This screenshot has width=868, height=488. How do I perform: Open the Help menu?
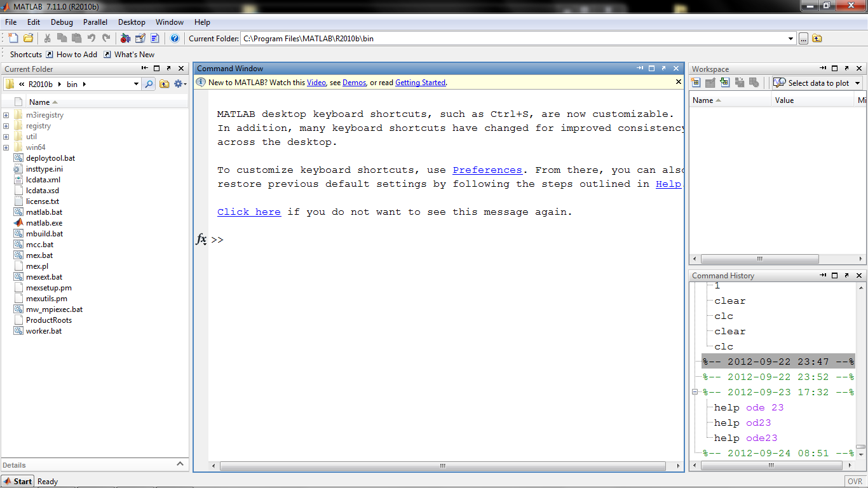(x=202, y=22)
